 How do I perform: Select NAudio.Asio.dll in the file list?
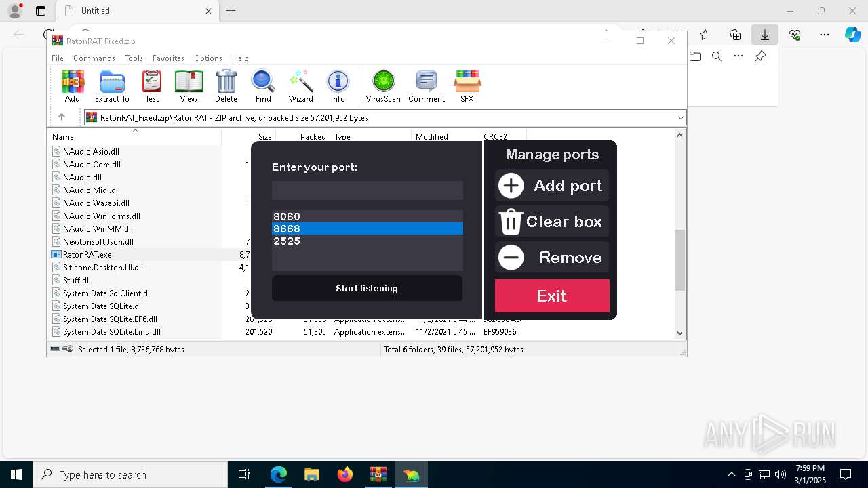click(x=91, y=152)
